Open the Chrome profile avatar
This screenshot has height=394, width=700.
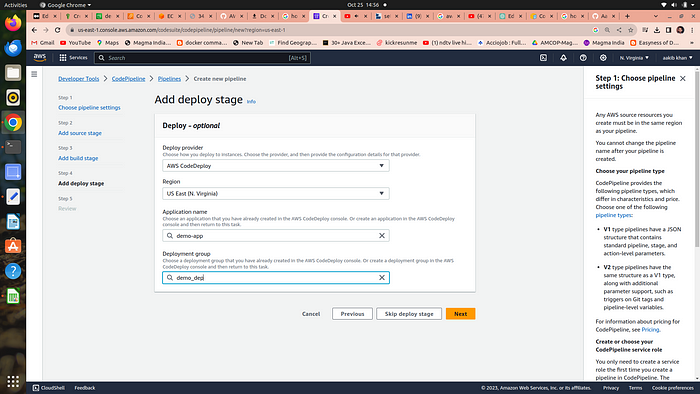click(680, 30)
